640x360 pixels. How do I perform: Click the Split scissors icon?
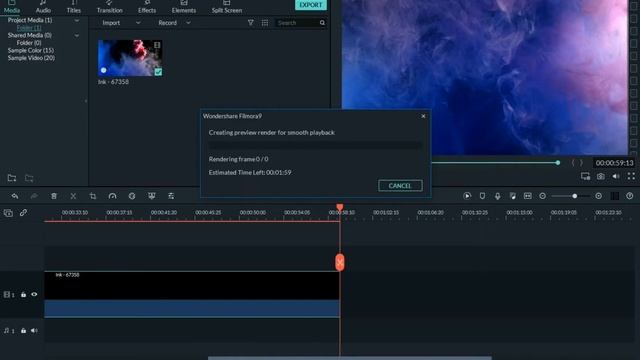(73, 196)
